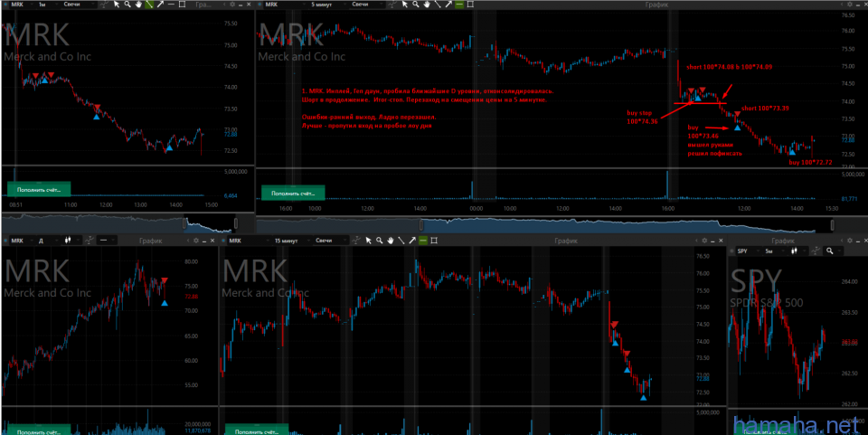
Task: Open the indicators icon in the daily chart toolbar
Action: pyautogui.click(x=90, y=241)
